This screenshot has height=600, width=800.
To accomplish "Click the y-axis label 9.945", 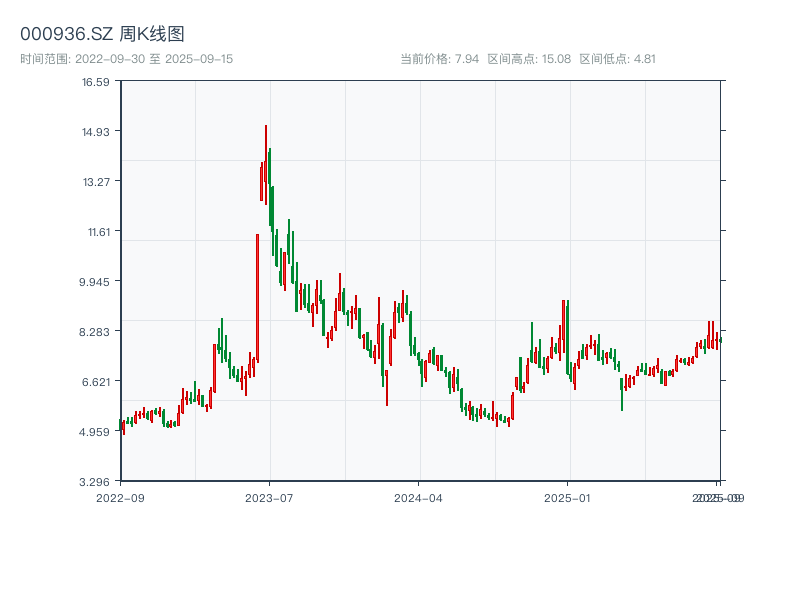I will point(94,282).
